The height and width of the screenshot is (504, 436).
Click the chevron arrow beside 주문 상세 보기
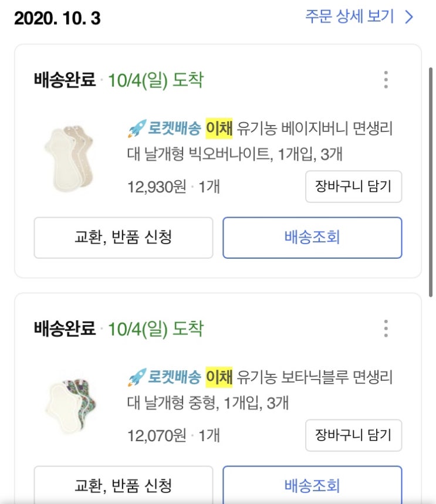410,16
